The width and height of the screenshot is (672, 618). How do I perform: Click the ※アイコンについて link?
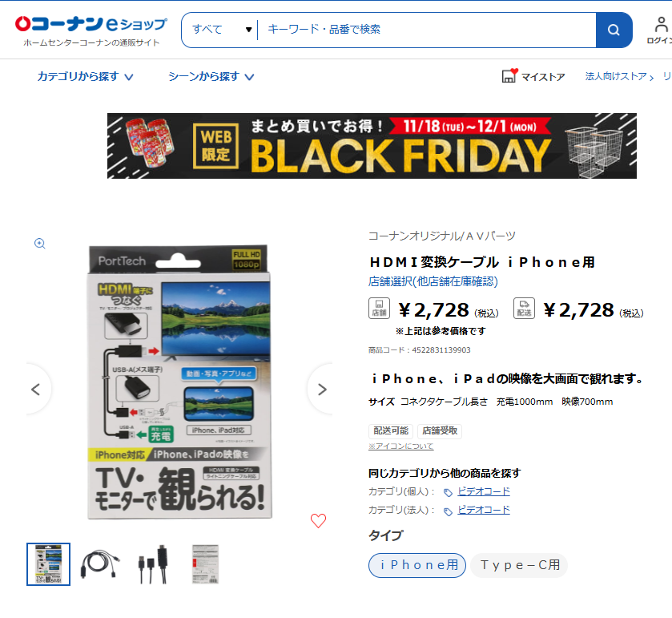tap(400, 446)
